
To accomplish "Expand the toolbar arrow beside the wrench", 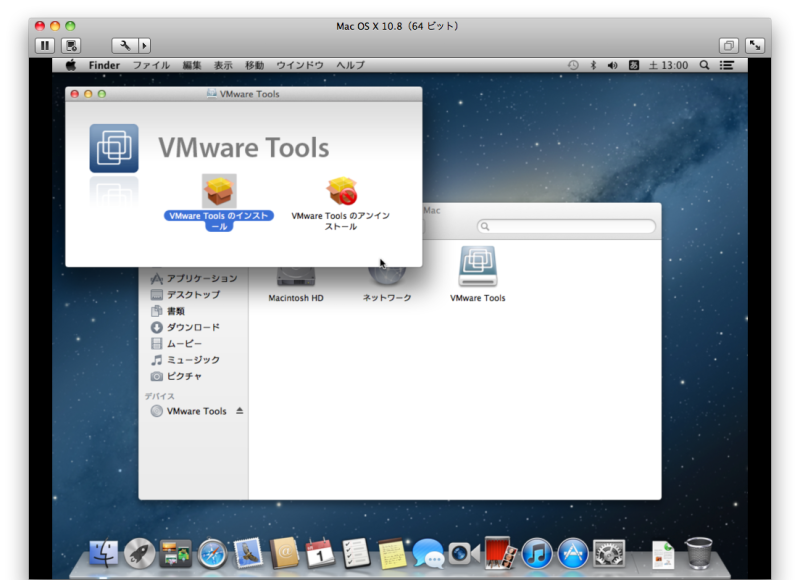I will click(x=144, y=46).
